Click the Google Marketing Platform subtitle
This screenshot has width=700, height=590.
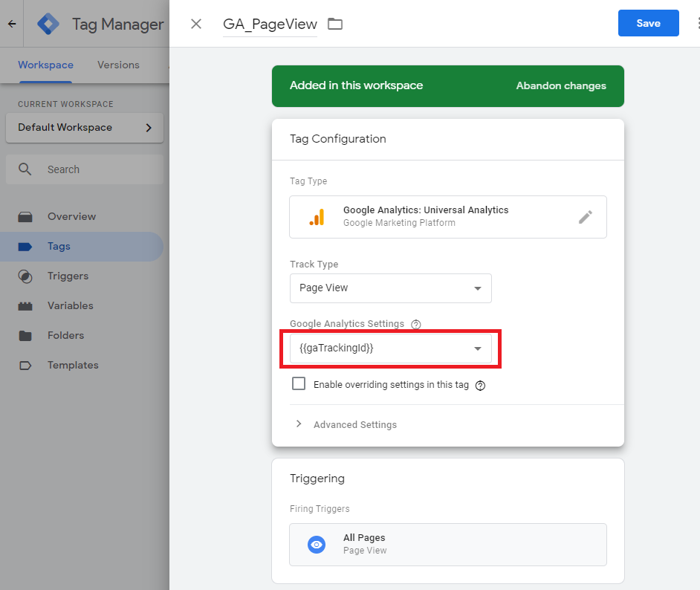click(399, 223)
